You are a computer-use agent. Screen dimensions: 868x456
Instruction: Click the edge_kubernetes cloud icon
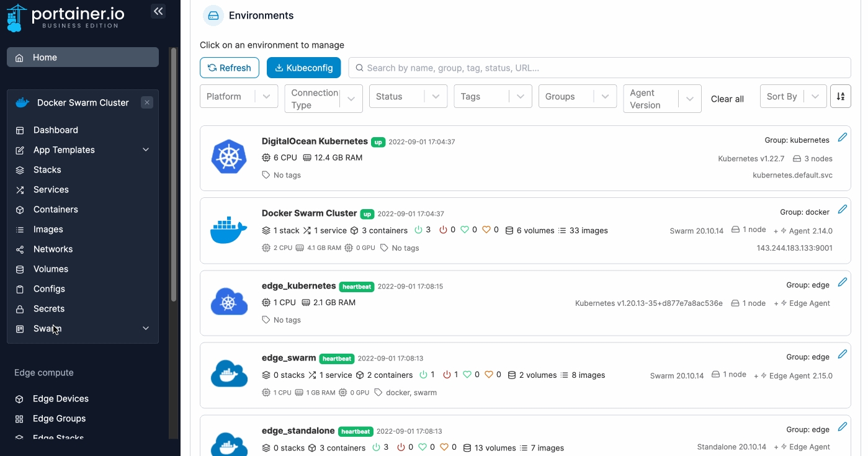pos(229,303)
